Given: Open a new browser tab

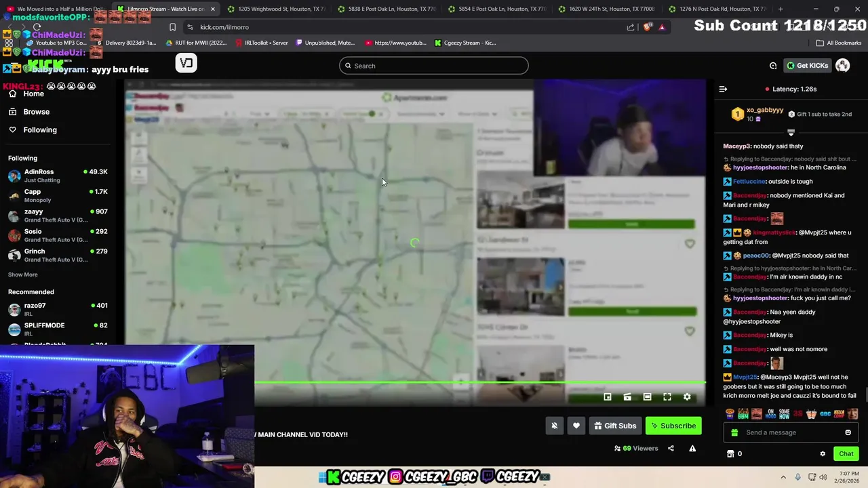Looking at the screenshot, I should click(x=781, y=9).
